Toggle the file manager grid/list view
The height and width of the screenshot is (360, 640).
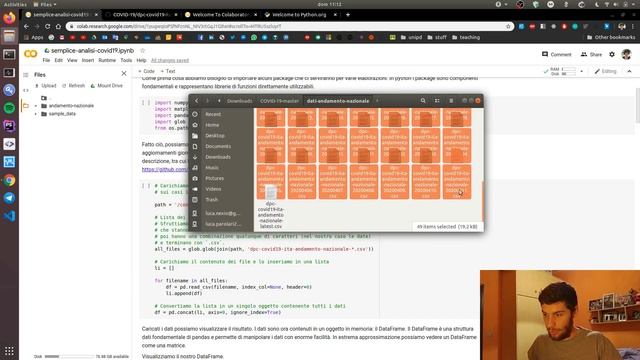click(437, 101)
